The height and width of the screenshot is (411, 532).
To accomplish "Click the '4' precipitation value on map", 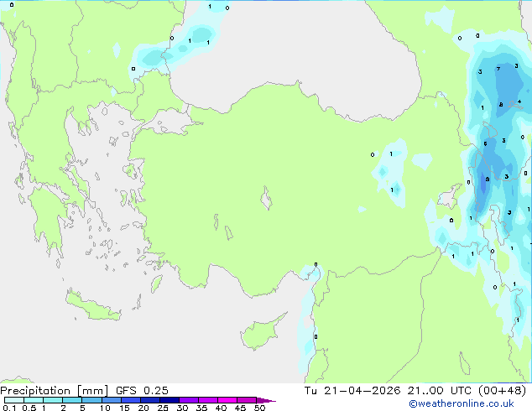I will [x=519, y=101].
